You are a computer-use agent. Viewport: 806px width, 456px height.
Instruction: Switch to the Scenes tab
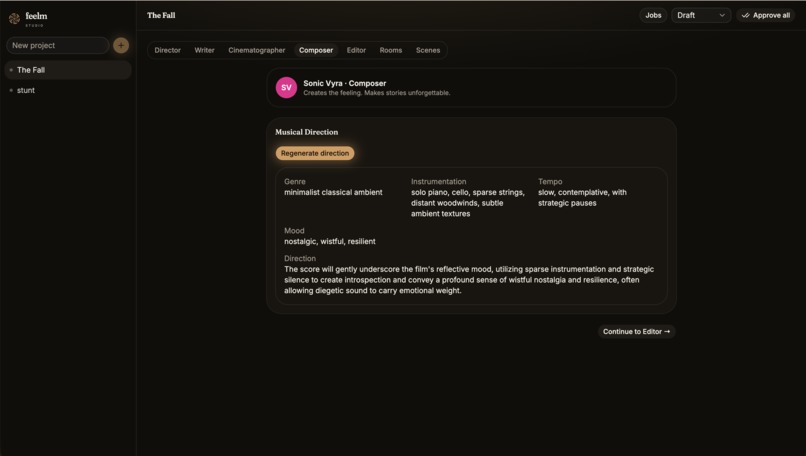pos(428,50)
